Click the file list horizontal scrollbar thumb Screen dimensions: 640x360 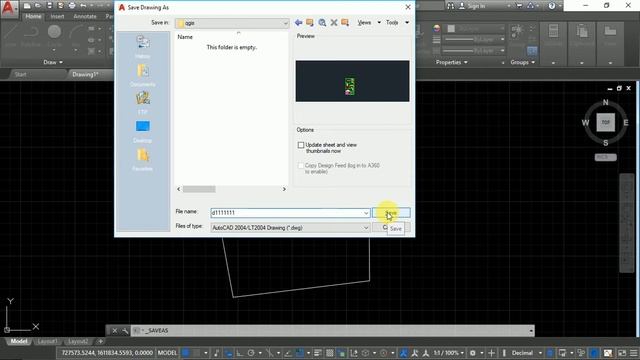[199, 189]
